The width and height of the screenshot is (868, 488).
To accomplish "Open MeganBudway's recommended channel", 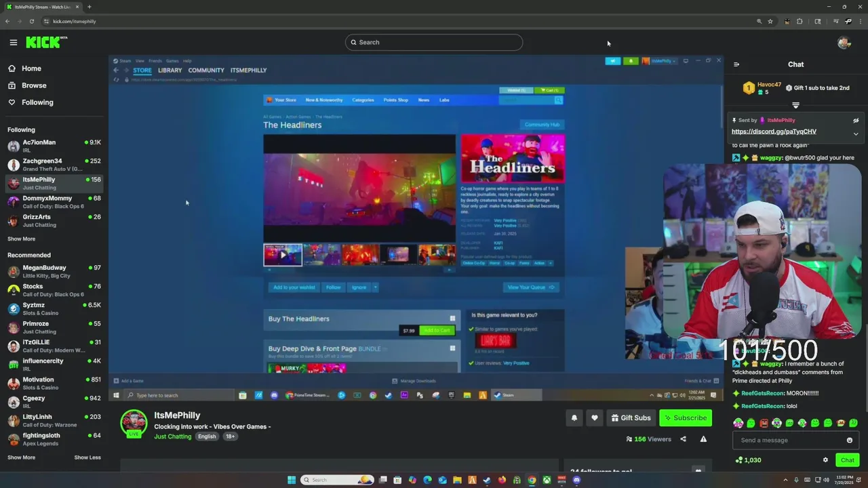I will tap(54, 271).
